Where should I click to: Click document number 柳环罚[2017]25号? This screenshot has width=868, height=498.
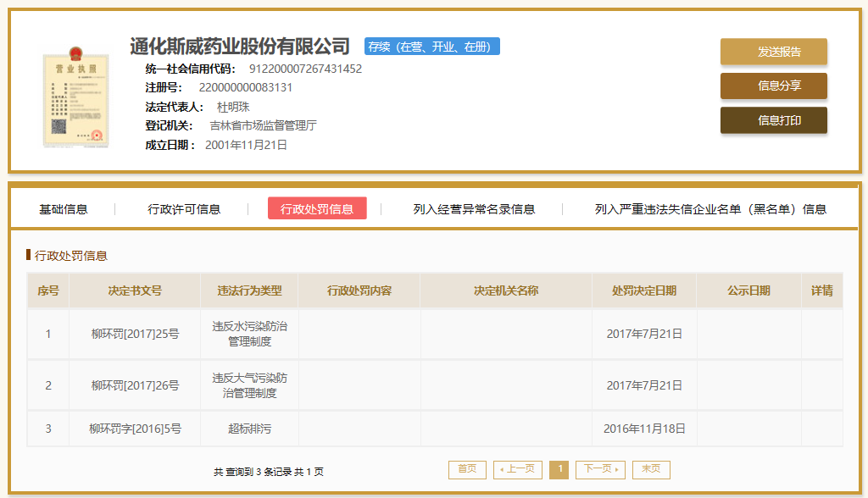tap(135, 334)
